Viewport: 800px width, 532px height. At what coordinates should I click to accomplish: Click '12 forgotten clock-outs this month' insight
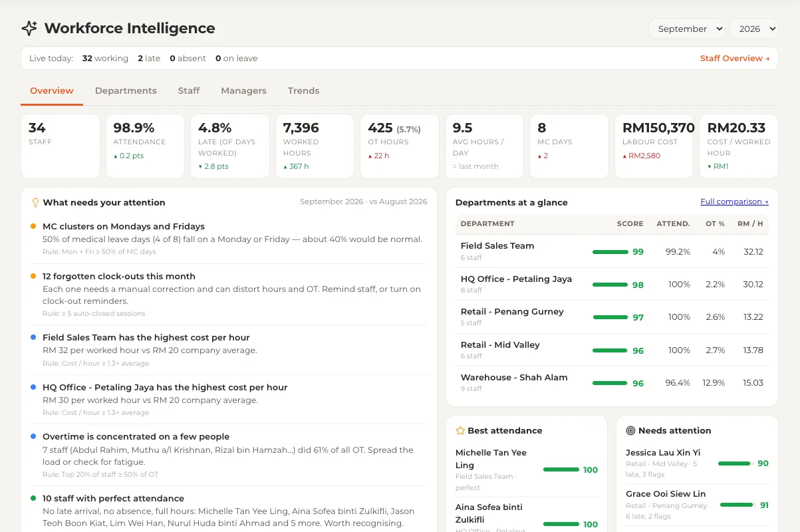229,295
